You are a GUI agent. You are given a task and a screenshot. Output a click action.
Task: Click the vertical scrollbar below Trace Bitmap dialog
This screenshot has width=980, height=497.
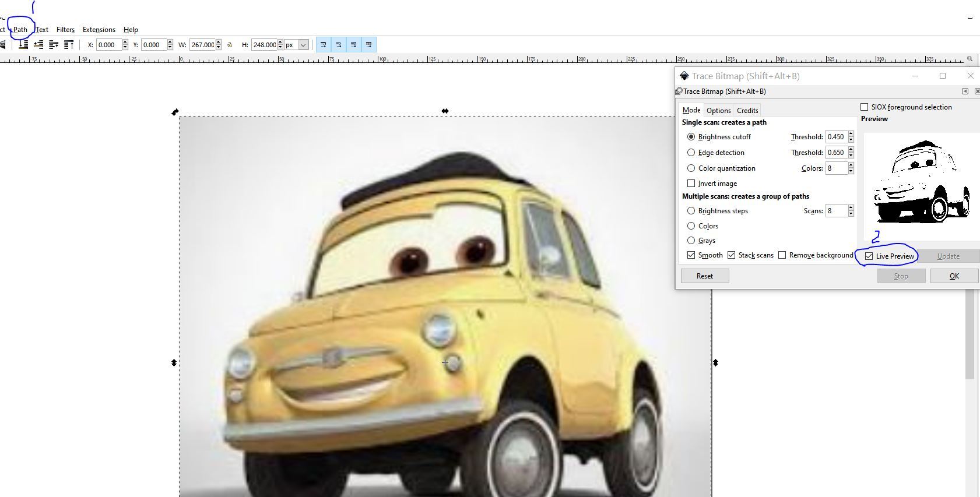pyautogui.click(x=970, y=334)
